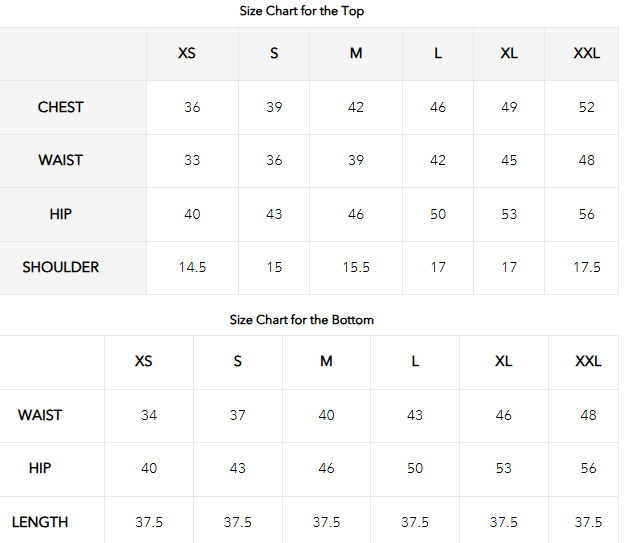Click the "Size Chart for the Top" title

pos(301,11)
